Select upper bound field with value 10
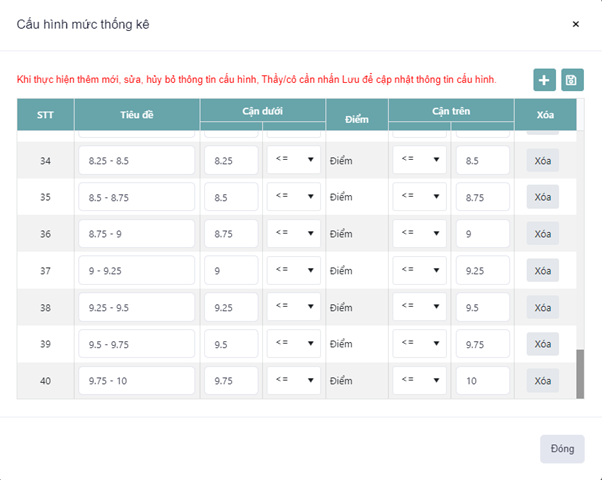The height and width of the screenshot is (480, 602). 481,381
